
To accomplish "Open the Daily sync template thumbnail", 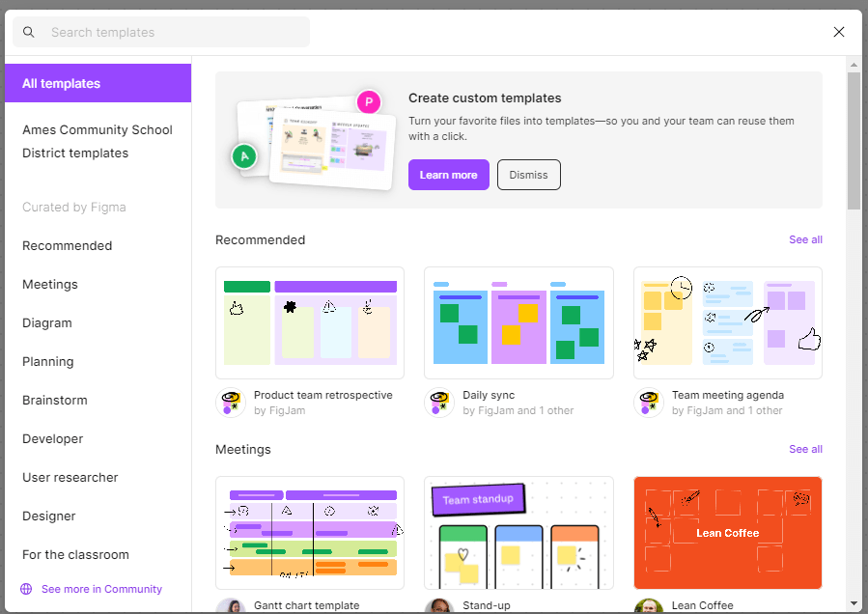I will pos(518,323).
